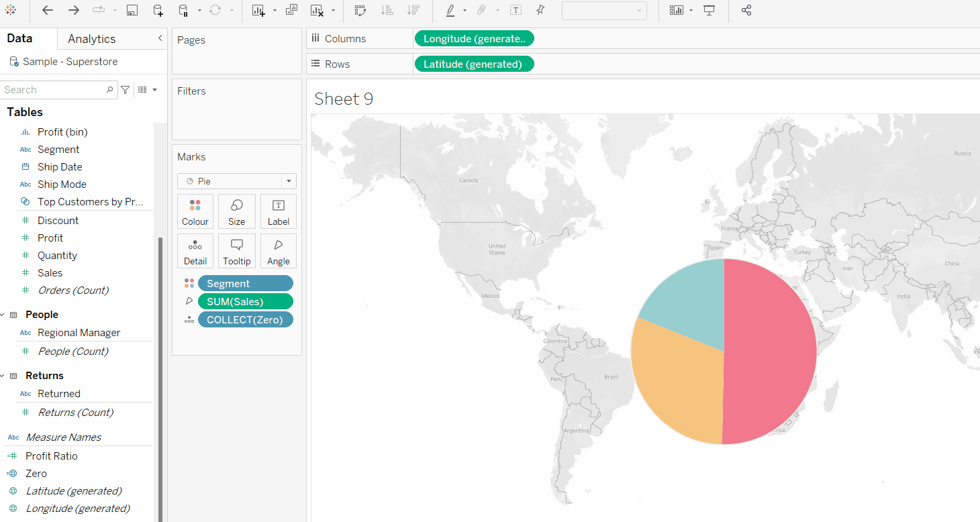Click the Clear Sheet icon

pyautogui.click(x=317, y=10)
